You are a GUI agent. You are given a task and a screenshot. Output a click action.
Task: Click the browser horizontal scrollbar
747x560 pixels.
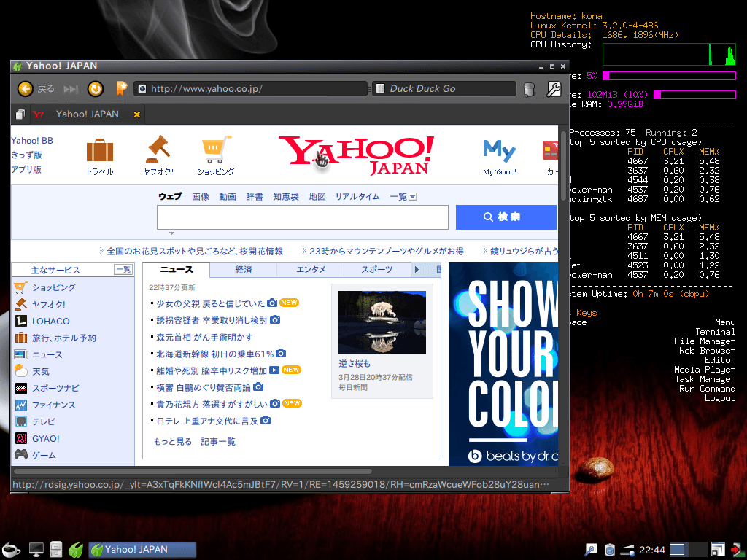coord(193,472)
